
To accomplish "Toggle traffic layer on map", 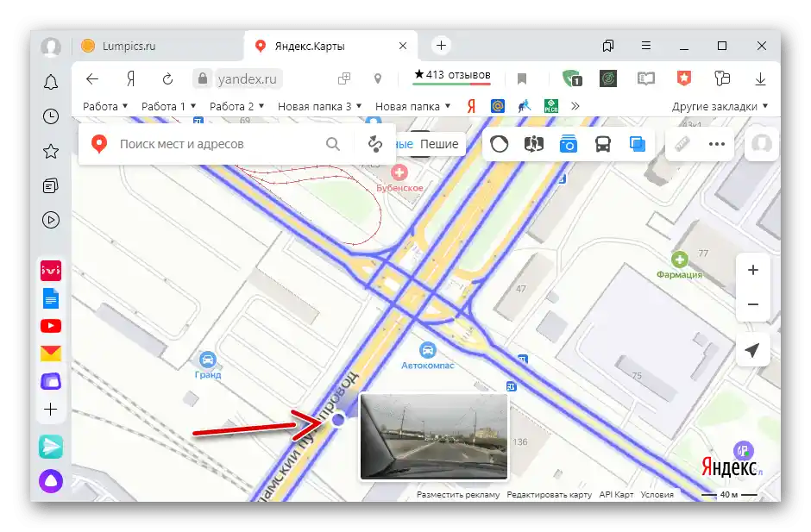I will click(x=500, y=144).
